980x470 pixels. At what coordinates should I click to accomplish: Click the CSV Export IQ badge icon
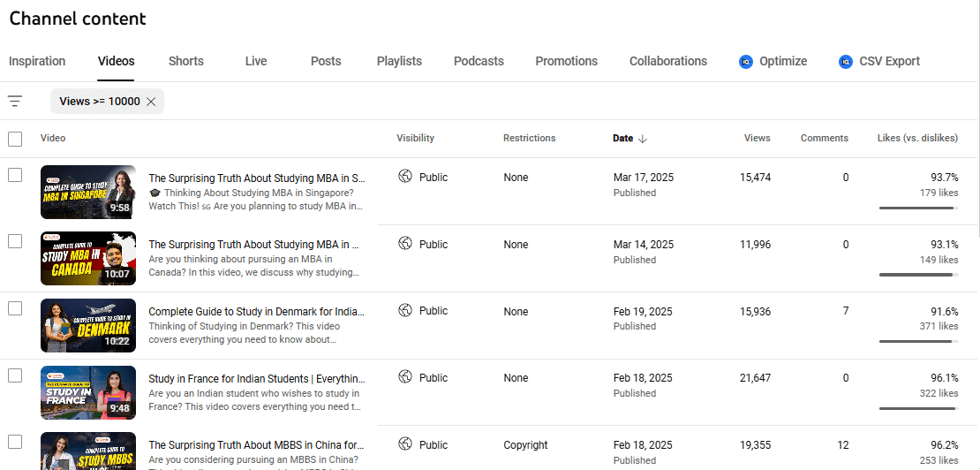[846, 62]
